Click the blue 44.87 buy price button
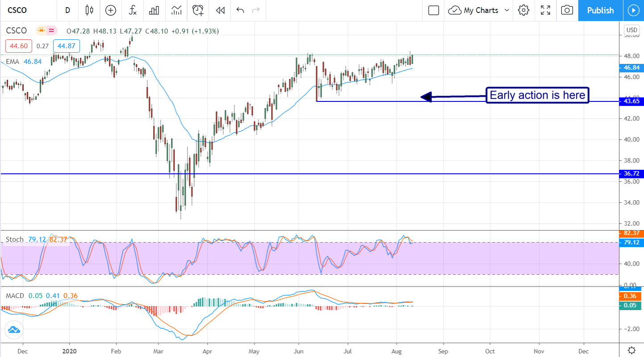 [66, 46]
